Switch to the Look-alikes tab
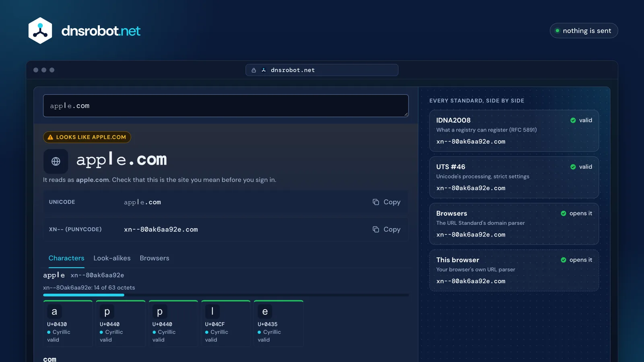 112,258
